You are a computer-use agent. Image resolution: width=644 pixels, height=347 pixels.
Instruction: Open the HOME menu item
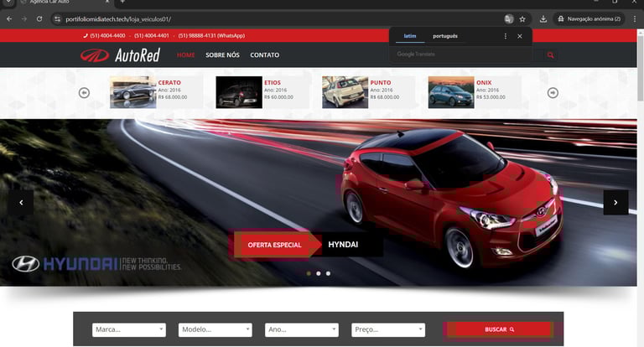click(x=185, y=55)
